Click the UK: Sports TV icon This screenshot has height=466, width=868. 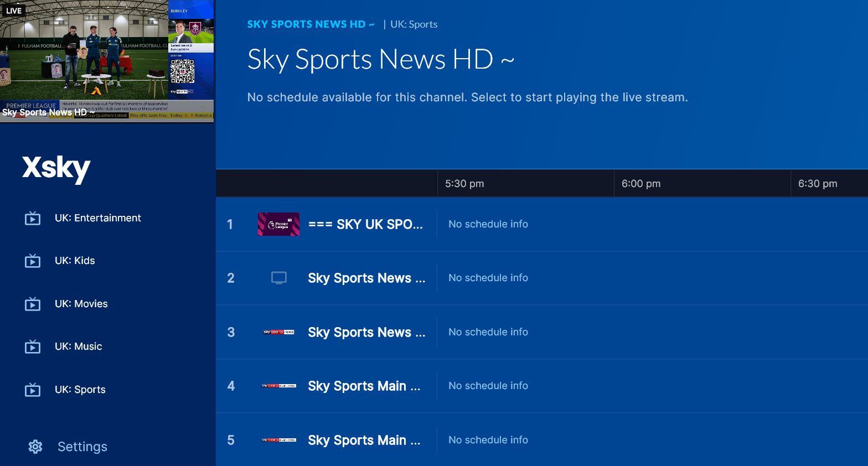click(x=33, y=390)
